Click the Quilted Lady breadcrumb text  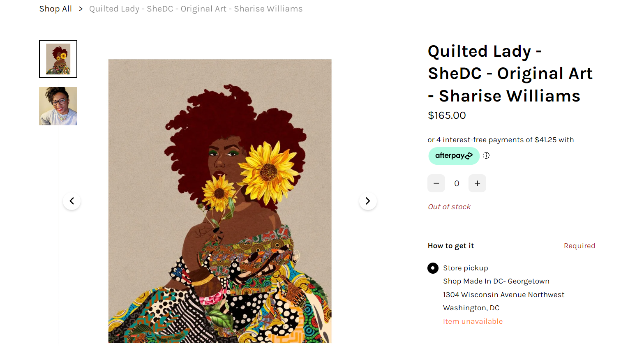pyautogui.click(x=196, y=9)
